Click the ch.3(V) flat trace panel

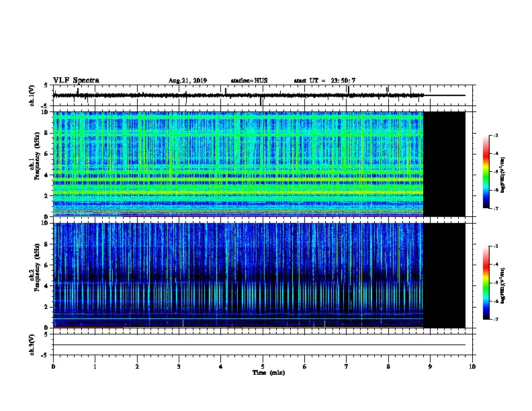(264, 345)
